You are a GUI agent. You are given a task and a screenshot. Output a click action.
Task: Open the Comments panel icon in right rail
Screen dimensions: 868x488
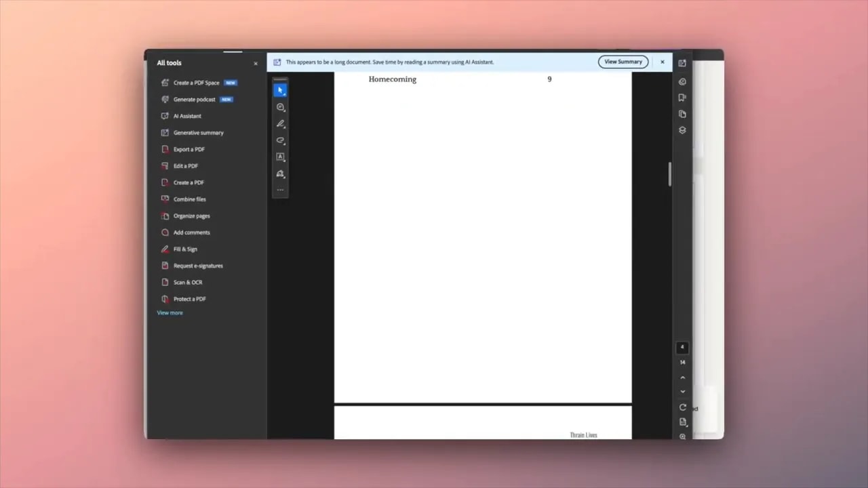click(x=682, y=81)
